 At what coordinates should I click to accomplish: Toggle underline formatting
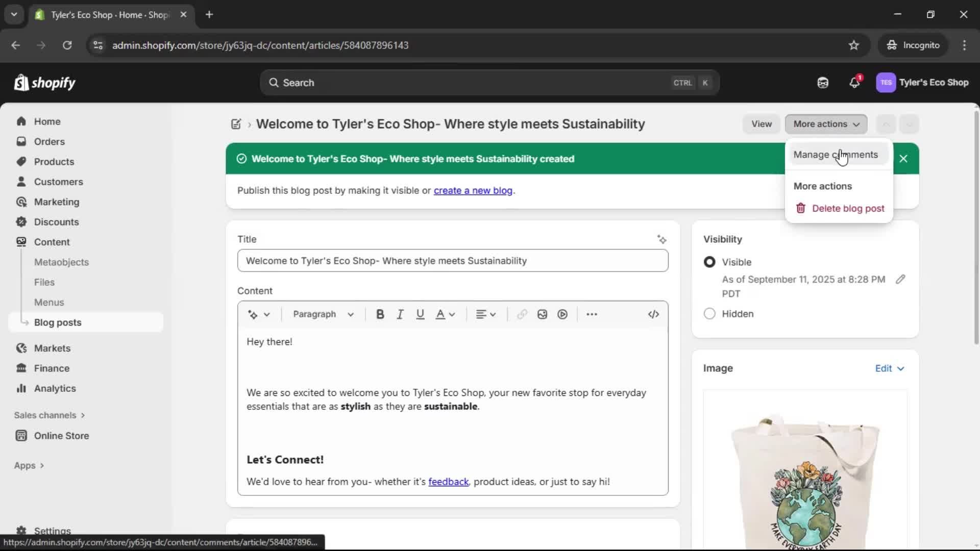pos(420,314)
